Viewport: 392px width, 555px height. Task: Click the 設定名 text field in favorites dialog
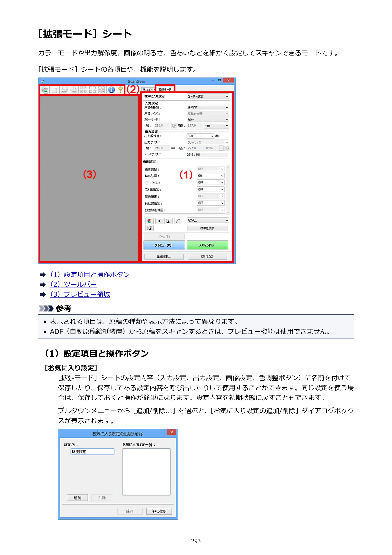pos(92,451)
